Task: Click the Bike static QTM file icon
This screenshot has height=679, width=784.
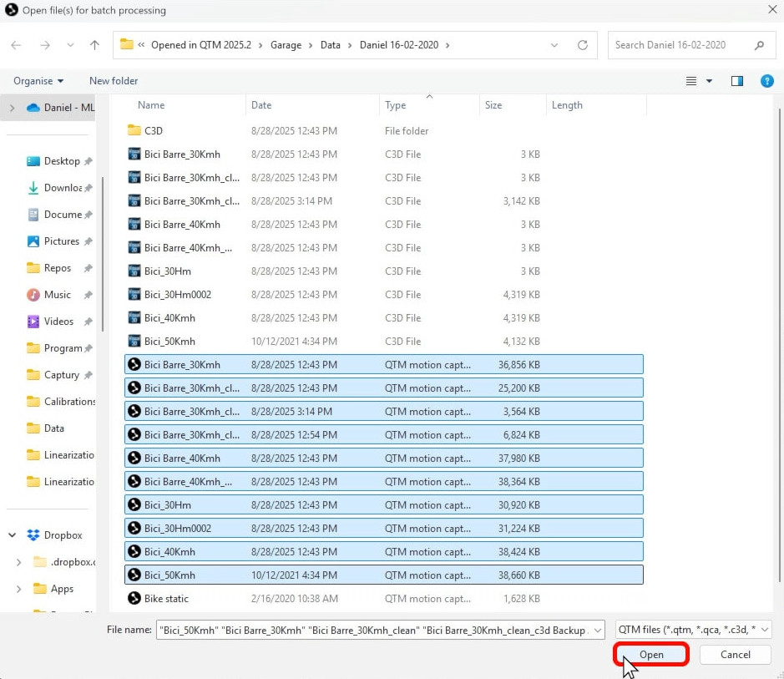Action: 134,598
